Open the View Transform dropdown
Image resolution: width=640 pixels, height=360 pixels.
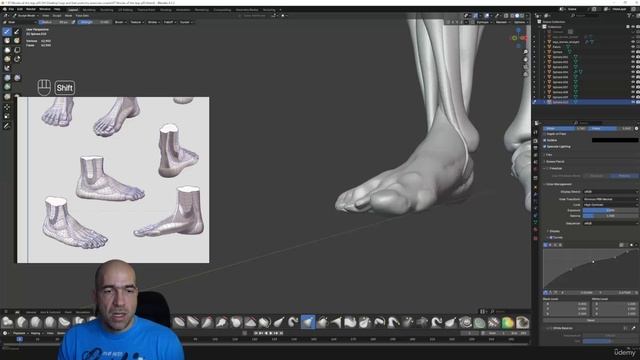(611, 199)
